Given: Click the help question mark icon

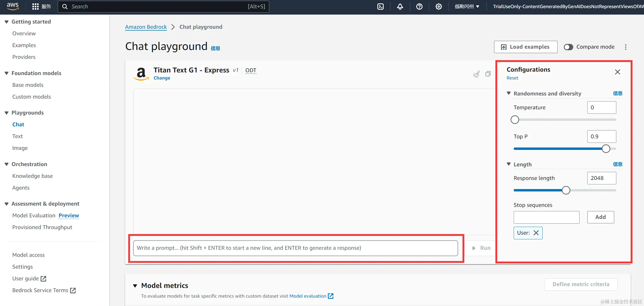Looking at the screenshot, I should tap(419, 7).
